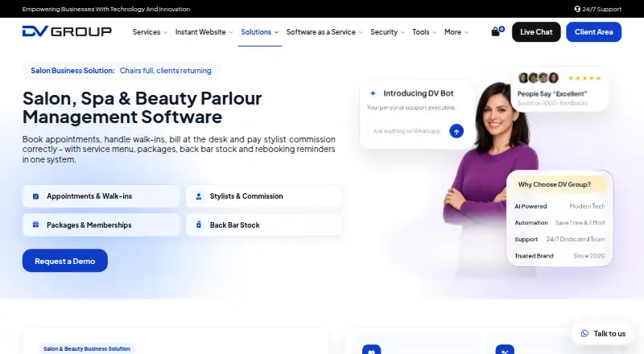Send message with DV Bot arrow button
This screenshot has width=644, height=354.
456,131
